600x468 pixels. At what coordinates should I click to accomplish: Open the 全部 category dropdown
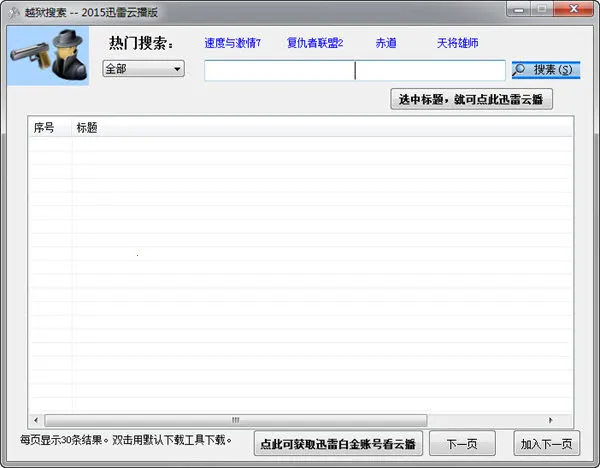(144, 69)
